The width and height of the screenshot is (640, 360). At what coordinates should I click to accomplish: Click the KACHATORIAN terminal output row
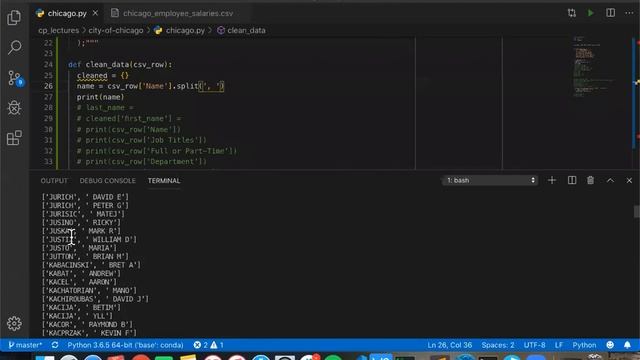click(x=89, y=291)
